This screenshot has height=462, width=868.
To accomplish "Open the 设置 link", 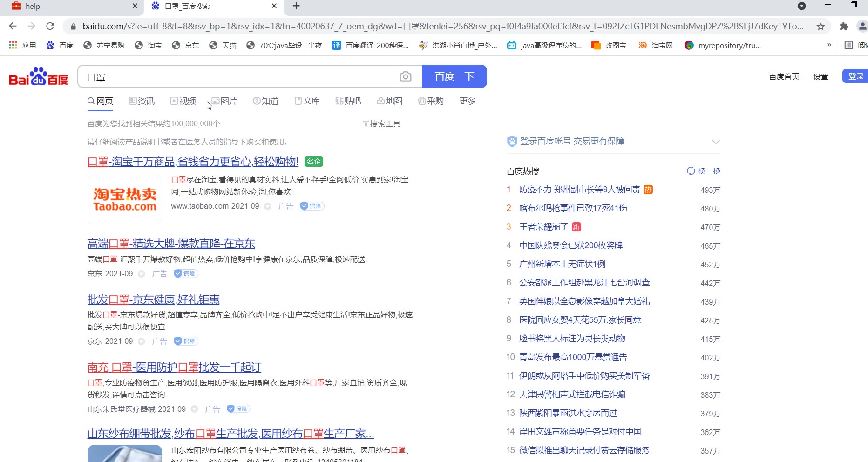I will pos(821,76).
